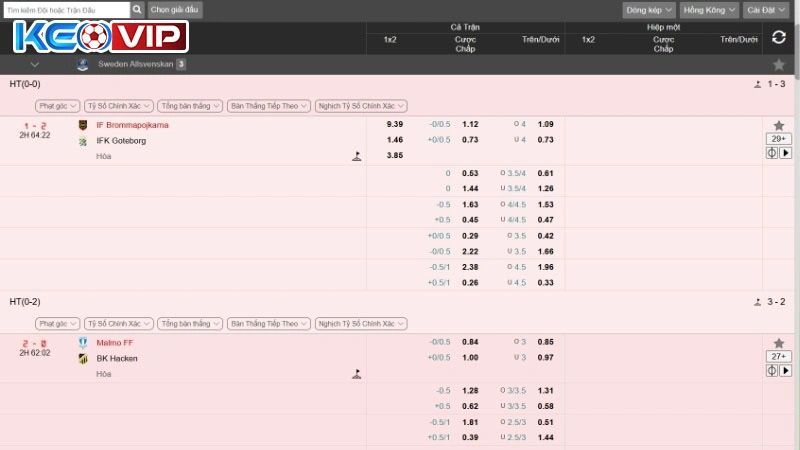Click the refresh icon in the header
Viewport: 800px width, 450px height.
[779, 37]
